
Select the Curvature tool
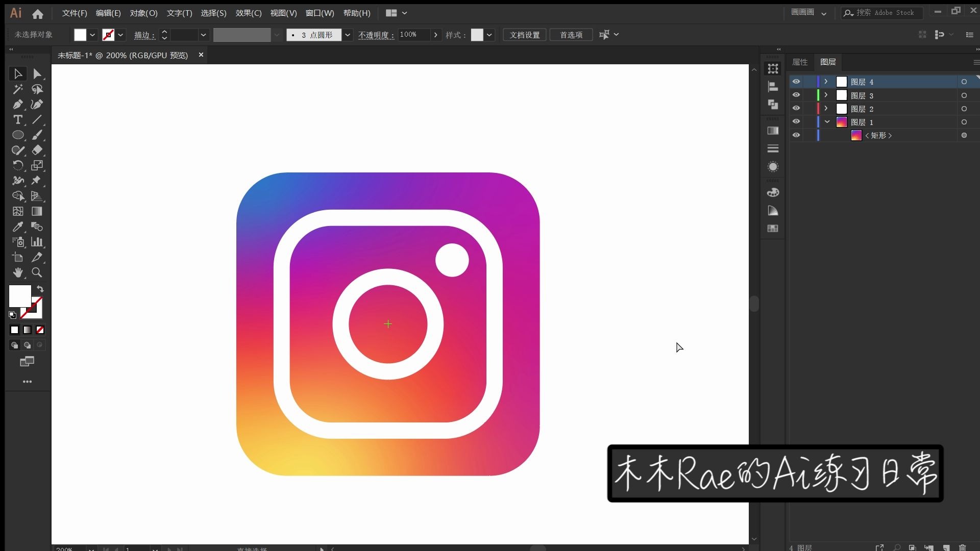pyautogui.click(x=37, y=105)
